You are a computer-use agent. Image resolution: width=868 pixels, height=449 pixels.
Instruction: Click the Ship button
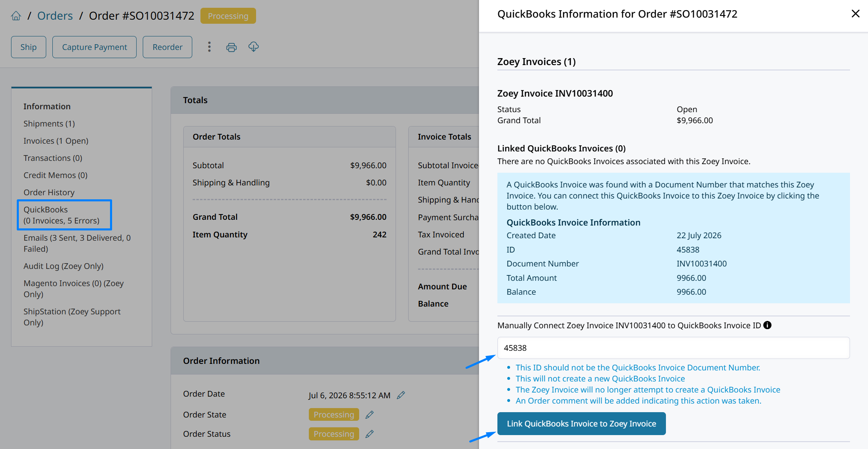point(29,47)
